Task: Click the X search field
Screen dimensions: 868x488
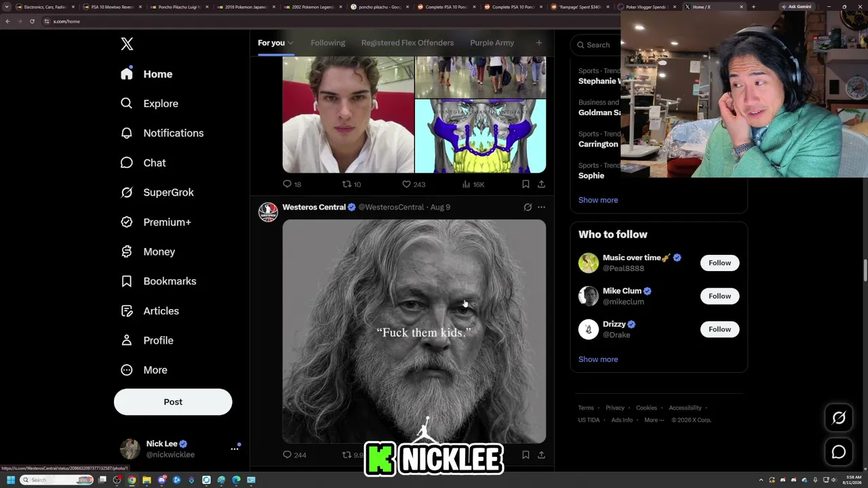Action: (x=597, y=45)
